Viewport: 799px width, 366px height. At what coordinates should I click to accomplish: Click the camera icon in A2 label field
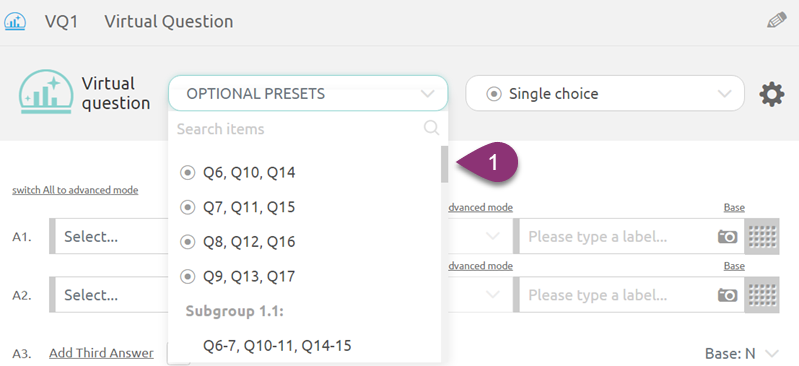[x=728, y=295]
